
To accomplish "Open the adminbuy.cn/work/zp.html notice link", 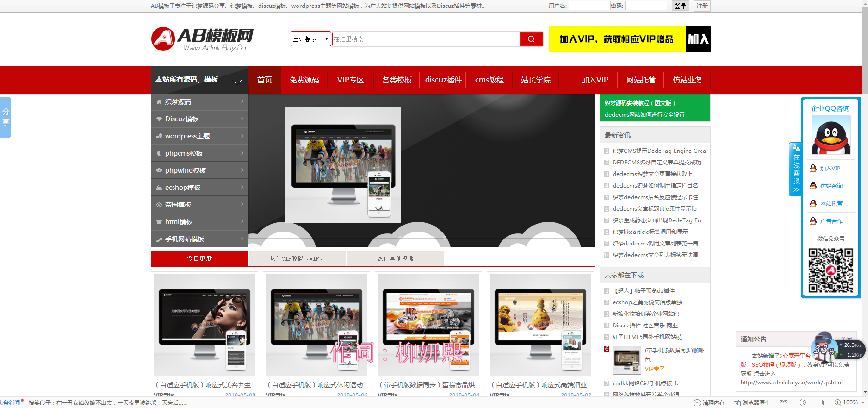I will (x=791, y=383).
